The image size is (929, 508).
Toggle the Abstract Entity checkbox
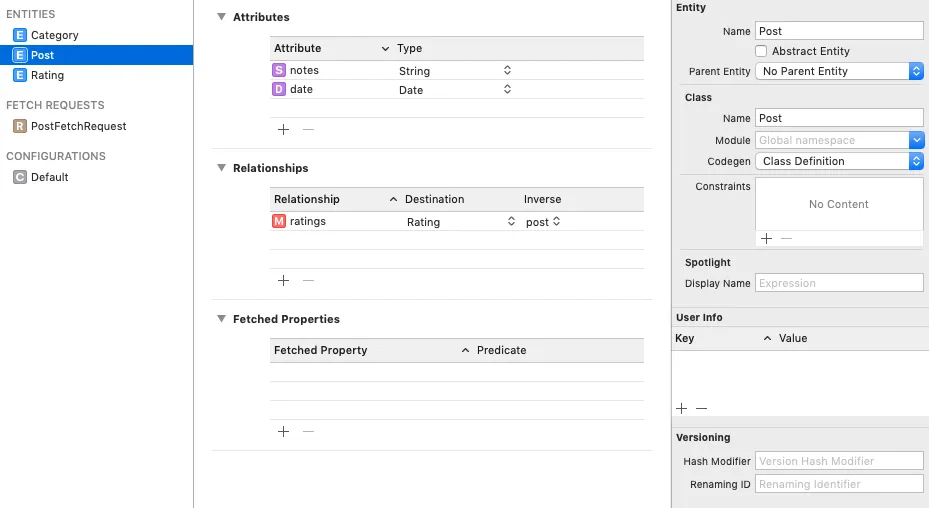point(761,51)
